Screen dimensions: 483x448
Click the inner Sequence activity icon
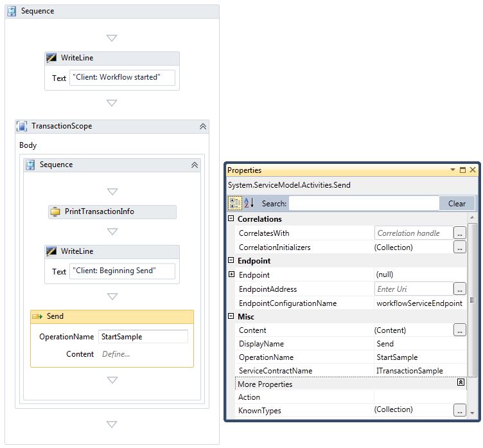30,165
